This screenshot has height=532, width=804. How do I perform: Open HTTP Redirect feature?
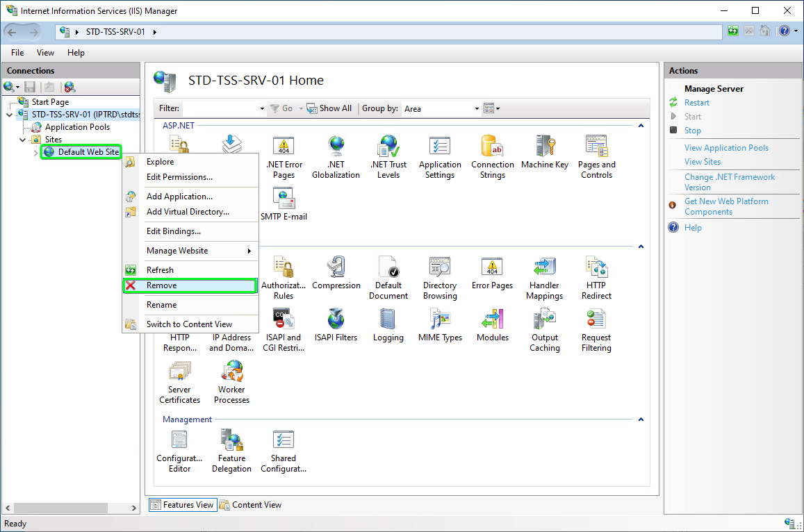tap(596, 279)
